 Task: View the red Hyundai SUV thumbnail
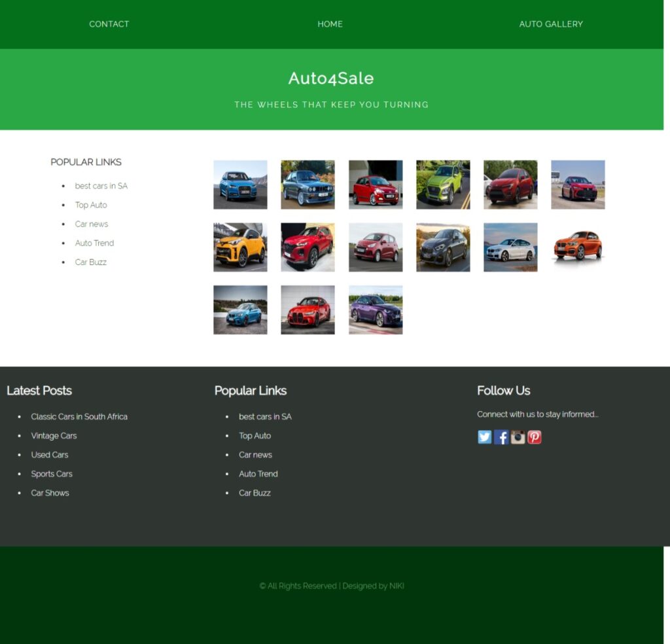coord(308,247)
